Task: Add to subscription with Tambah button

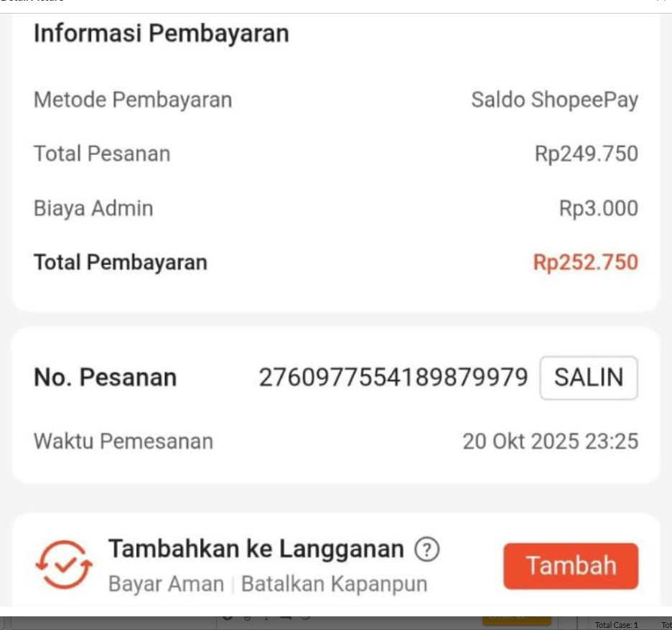Action: 571,565
